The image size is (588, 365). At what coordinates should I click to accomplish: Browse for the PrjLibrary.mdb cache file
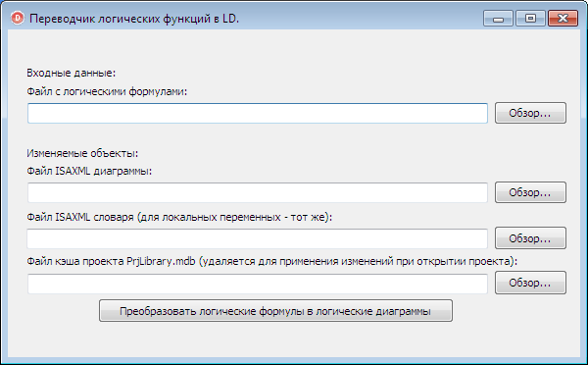(530, 283)
